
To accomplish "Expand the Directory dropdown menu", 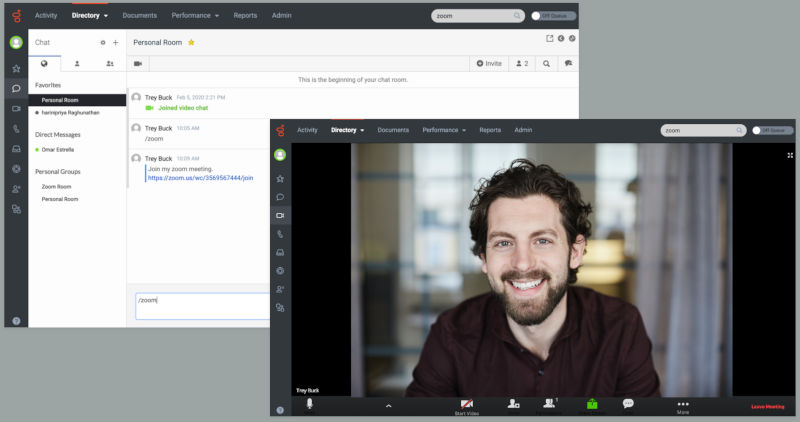I will tap(90, 16).
